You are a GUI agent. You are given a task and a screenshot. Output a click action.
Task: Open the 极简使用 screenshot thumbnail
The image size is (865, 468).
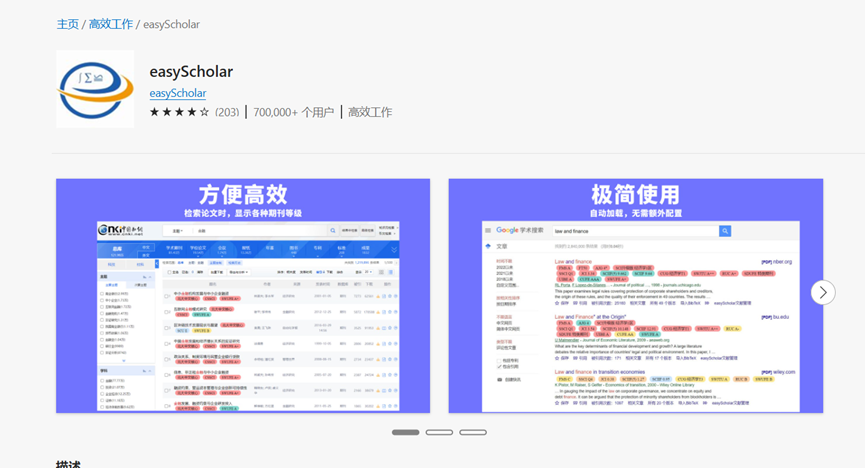pyautogui.click(x=636, y=296)
